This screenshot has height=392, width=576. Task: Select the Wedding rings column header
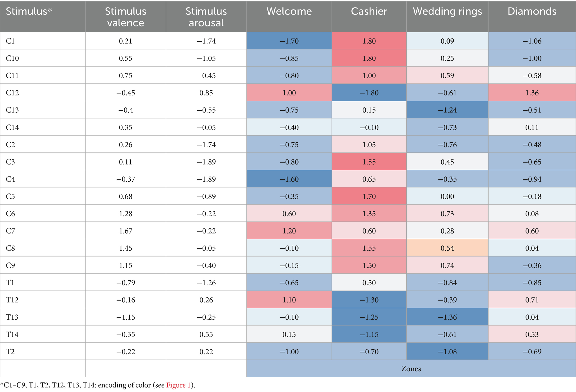click(447, 11)
